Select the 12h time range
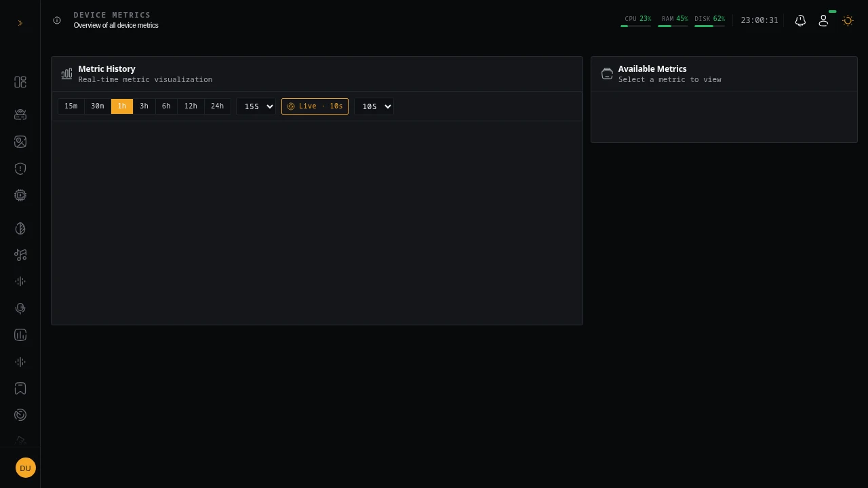Image resolution: width=868 pixels, height=488 pixels. [191, 106]
